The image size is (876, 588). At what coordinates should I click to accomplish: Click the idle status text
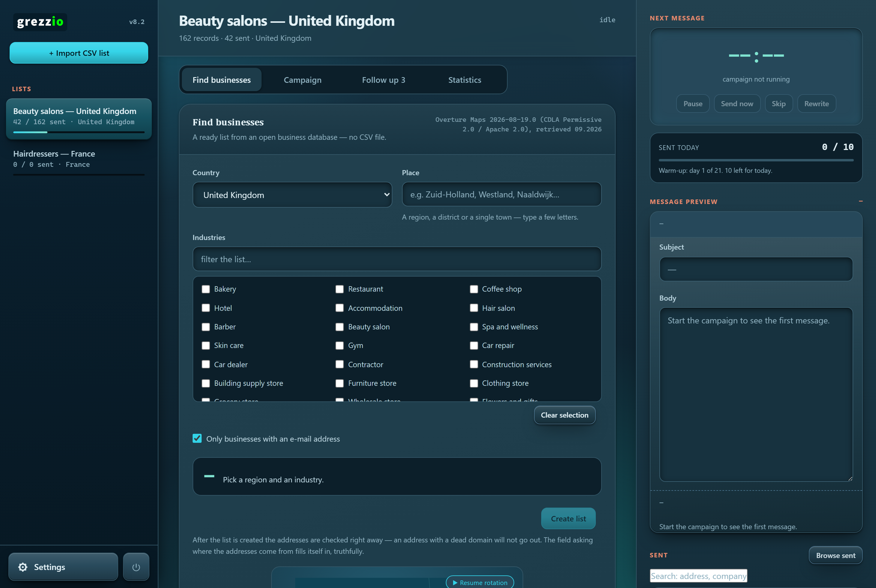pyautogui.click(x=607, y=20)
